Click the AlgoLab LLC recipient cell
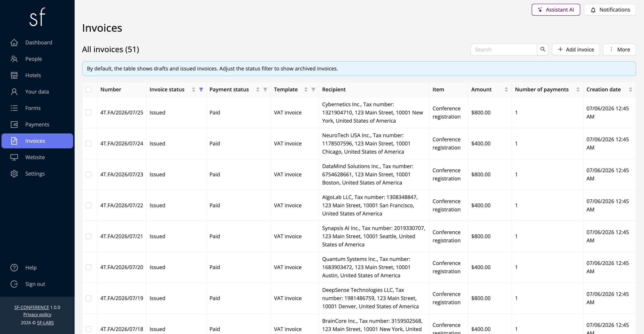 click(x=374, y=205)
